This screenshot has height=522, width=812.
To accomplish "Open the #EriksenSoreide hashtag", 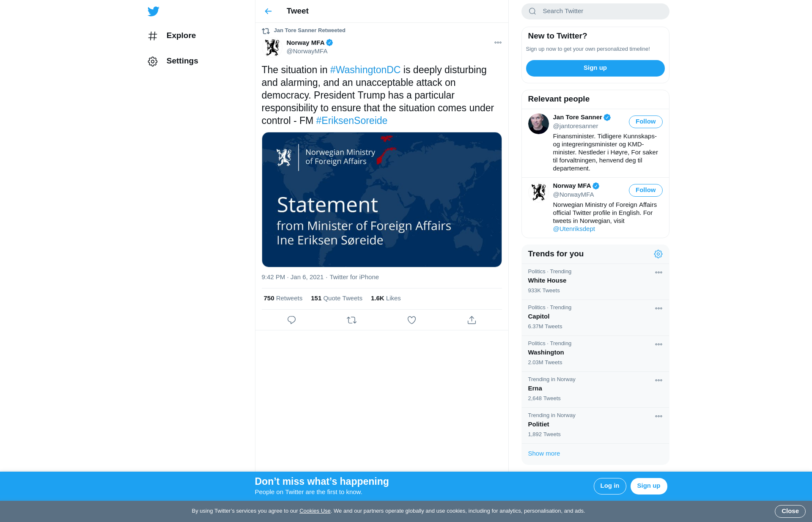I will [351, 121].
